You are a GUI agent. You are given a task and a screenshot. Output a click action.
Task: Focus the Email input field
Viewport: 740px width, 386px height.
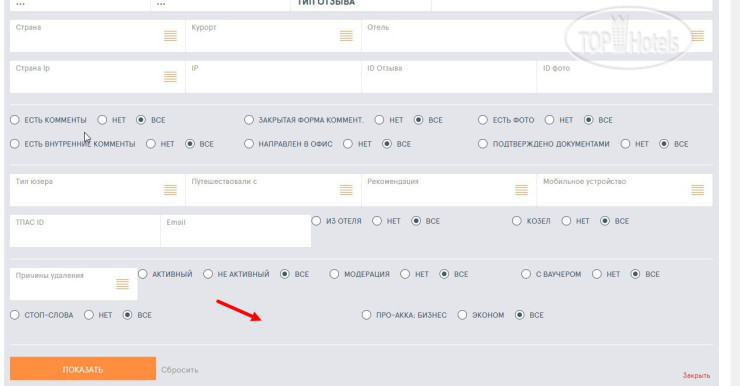[235, 231]
